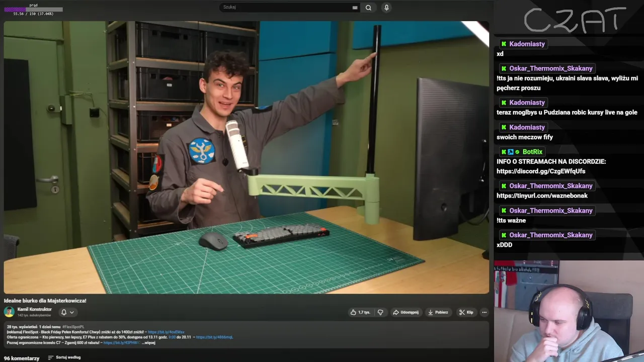Viewport: 644px width, 362px height.
Task: Jump to the 9:00 timestamp link
Action: pos(172,337)
